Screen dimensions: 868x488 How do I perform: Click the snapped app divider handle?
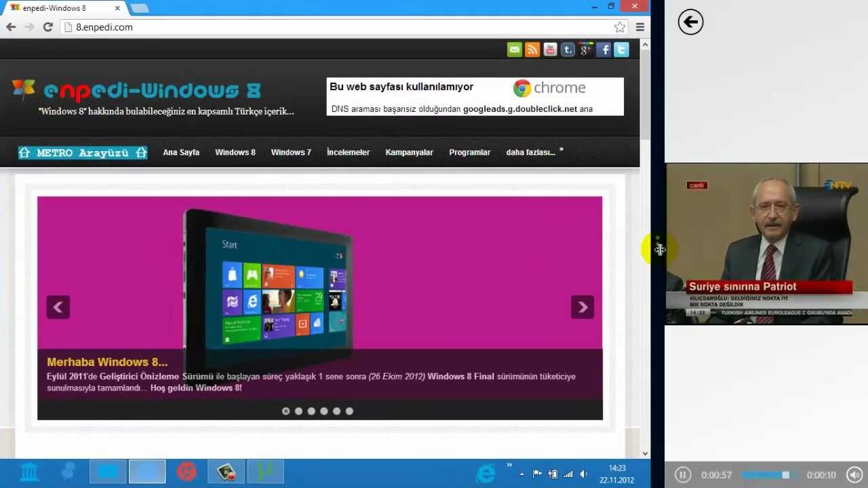658,244
